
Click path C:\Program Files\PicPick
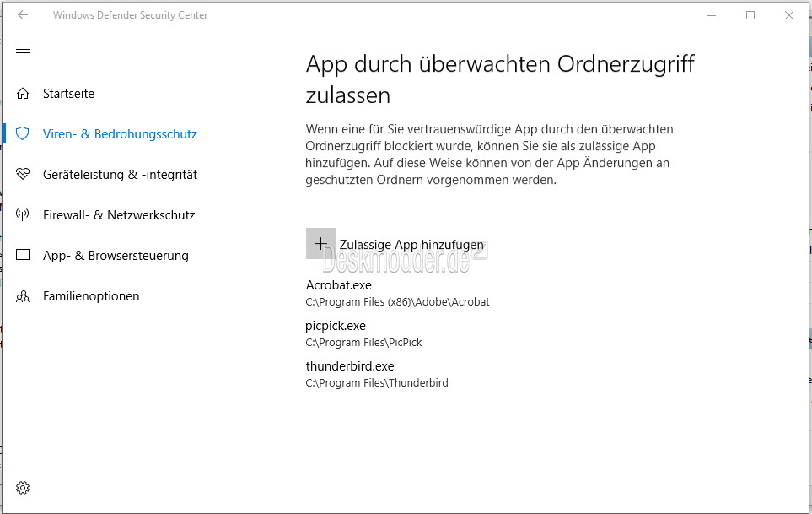[364, 343]
